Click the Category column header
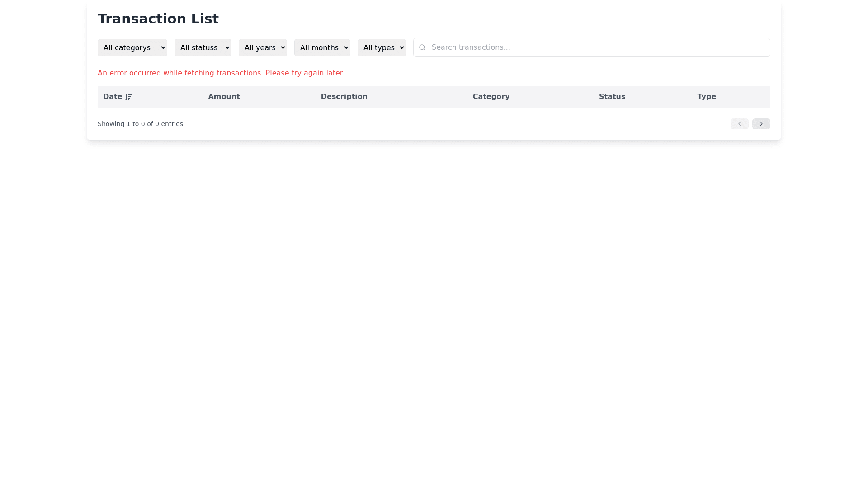The height and width of the screenshot is (488, 868). (x=491, y=97)
